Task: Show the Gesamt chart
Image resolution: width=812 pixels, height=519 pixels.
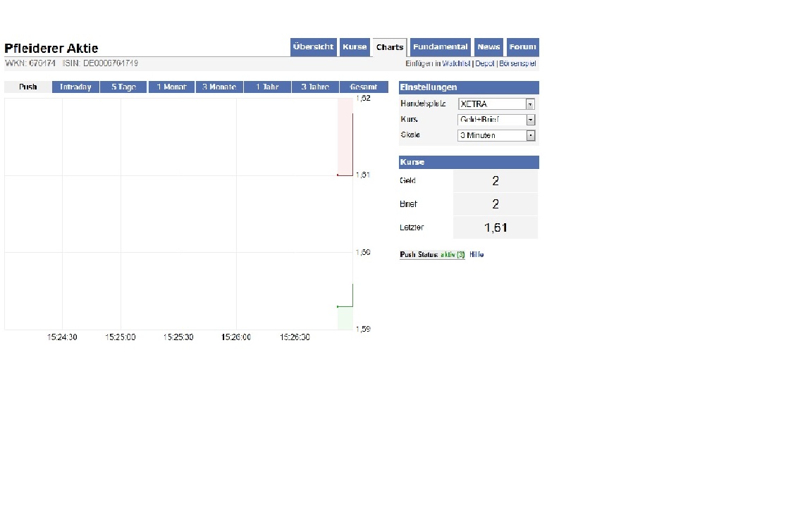Action: (x=364, y=87)
